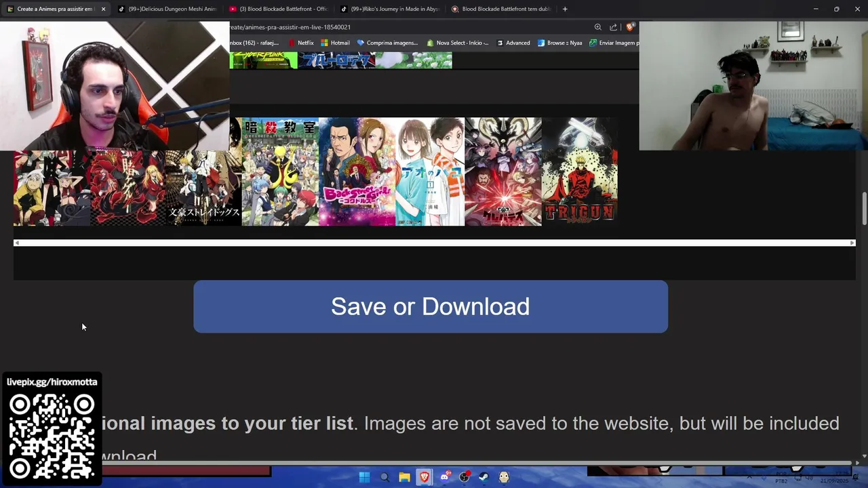Screen dimensions: 868x488
Task: Open the Nova Select bookmark
Action: [458, 43]
